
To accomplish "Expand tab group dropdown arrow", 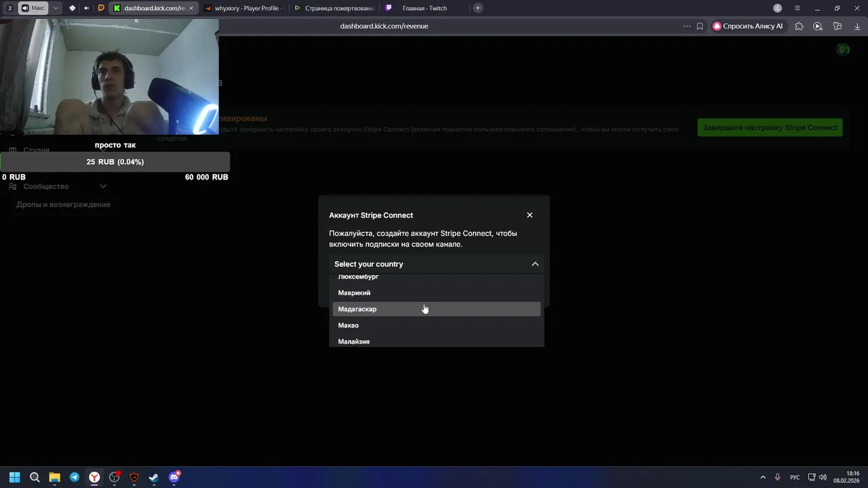I will (56, 8).
